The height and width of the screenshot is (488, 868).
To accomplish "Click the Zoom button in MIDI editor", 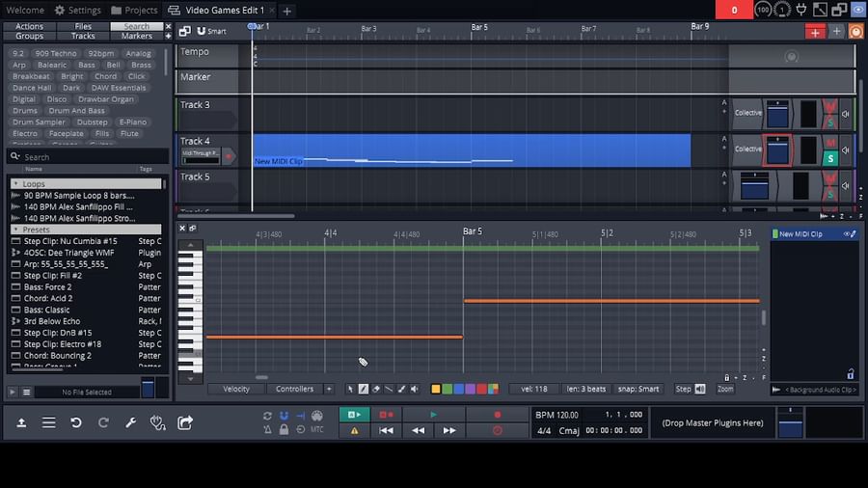I will pyautogui.click(x=725, y=389).
